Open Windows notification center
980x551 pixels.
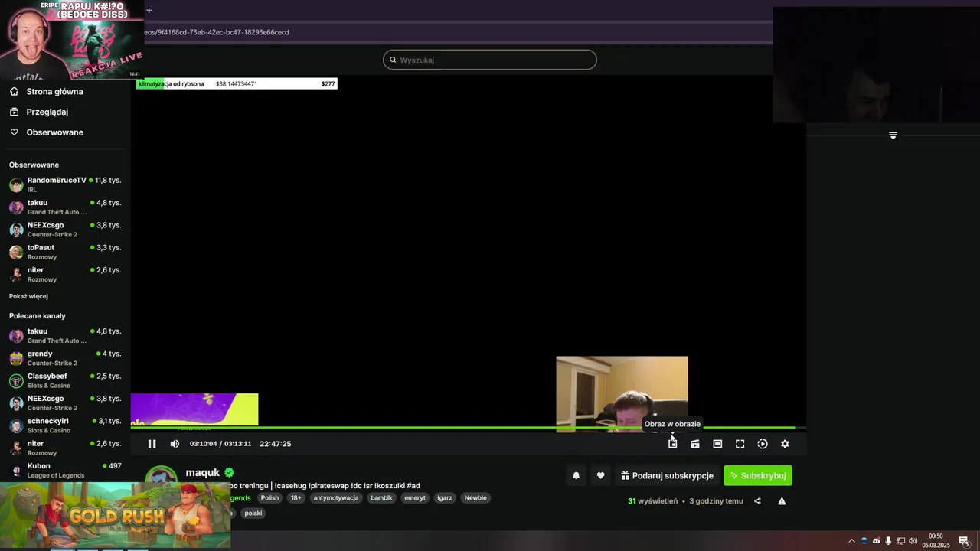tap(964, 541)
